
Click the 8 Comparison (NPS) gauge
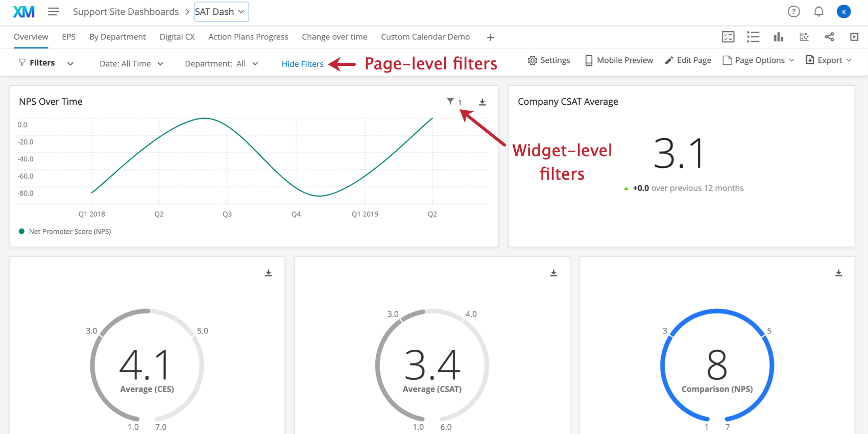[x=717, y=366]
